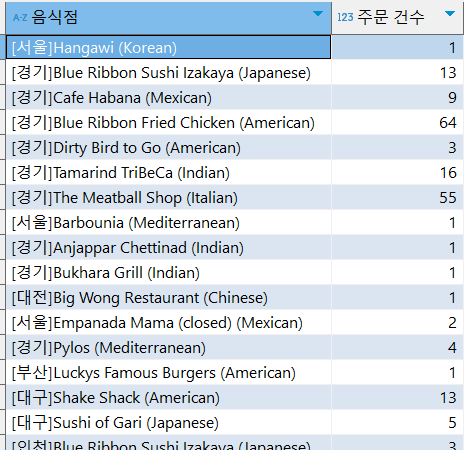Click the 123 numeric type icon in 주문 건수 header
The image size is (464, 450).
tap(345, 17)
